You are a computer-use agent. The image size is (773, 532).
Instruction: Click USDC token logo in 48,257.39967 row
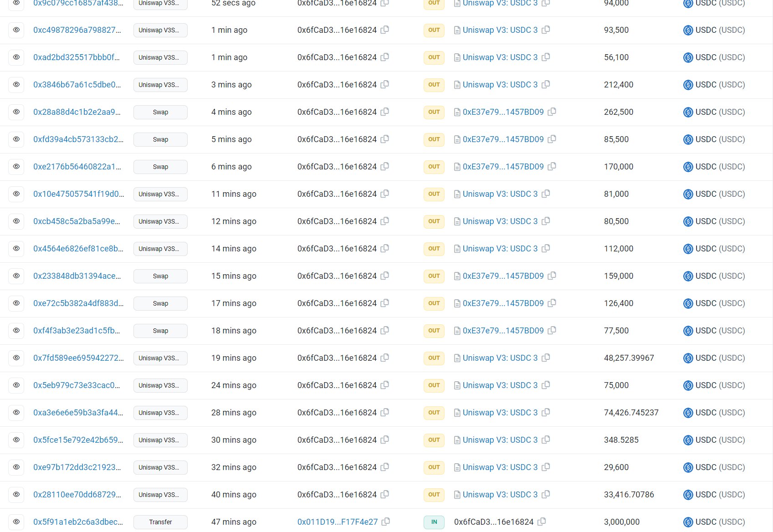pos(688,358)
